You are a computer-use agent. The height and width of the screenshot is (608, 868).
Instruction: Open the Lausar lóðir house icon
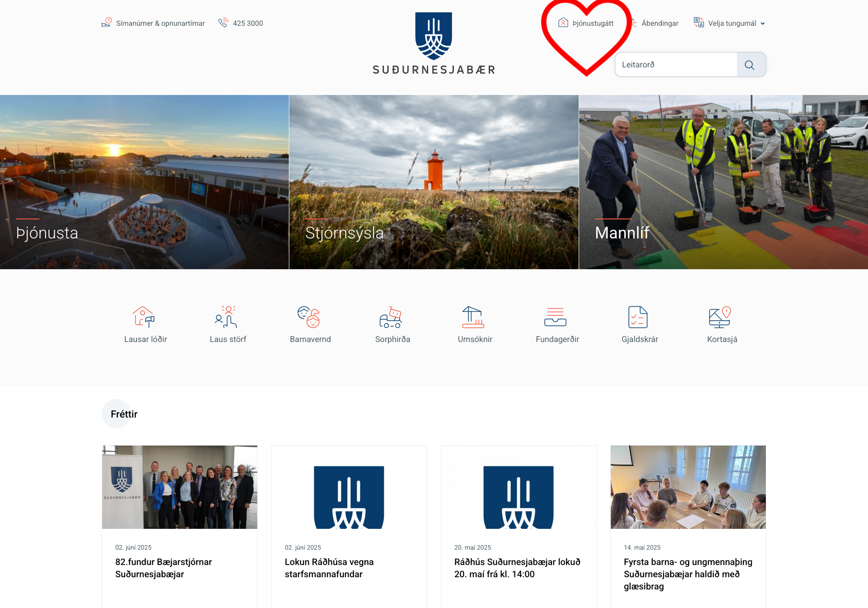143,317
